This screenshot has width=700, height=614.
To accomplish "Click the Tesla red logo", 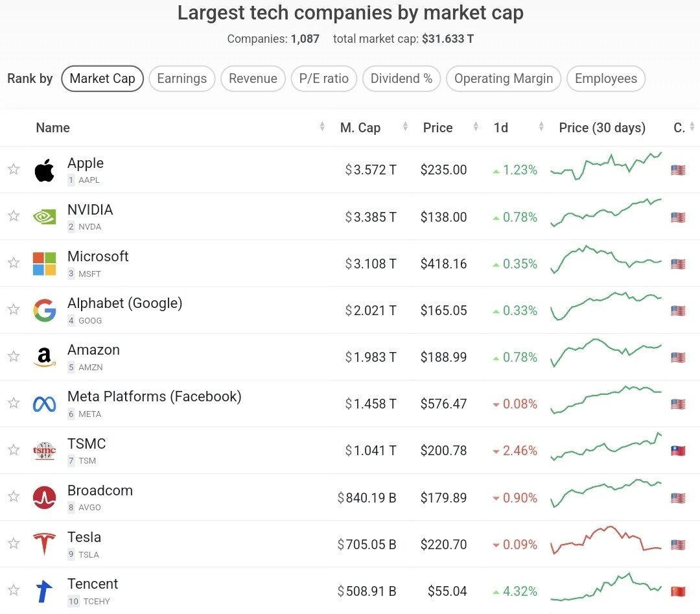I will click(x=45, y=544).
